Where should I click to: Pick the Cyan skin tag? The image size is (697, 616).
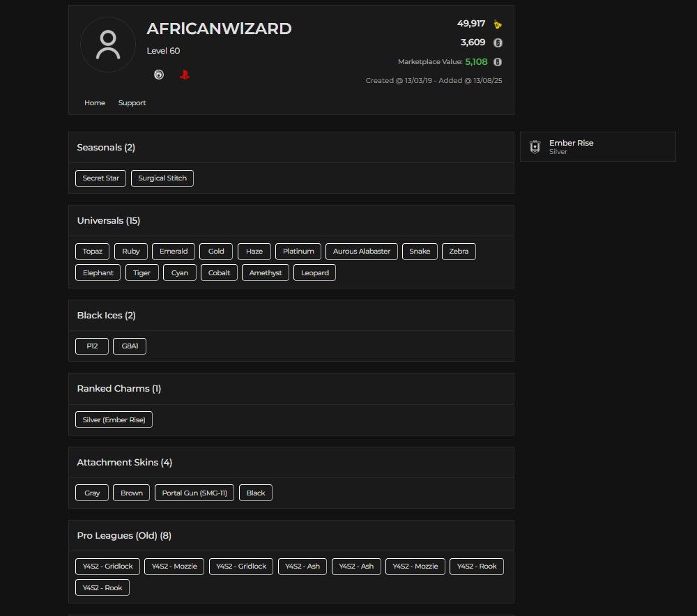[180, 272]
